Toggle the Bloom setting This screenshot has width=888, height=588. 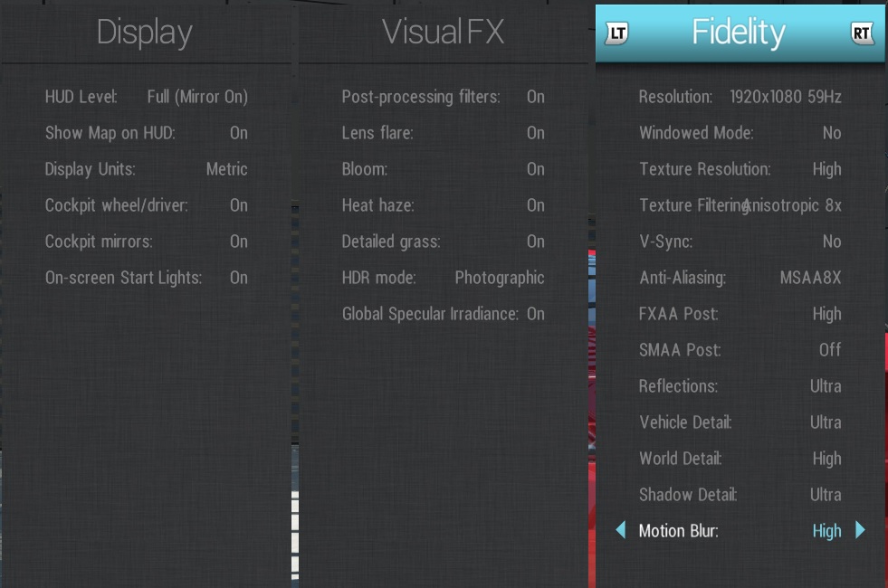[535, 169]
